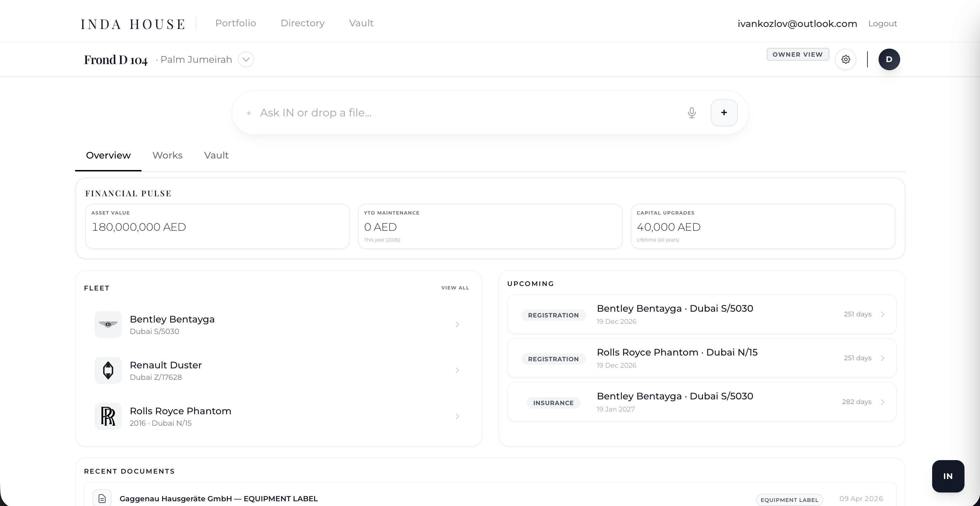The image size is (980, 506).
Task: Expand the Frond D 104 property selector
Action: coord(246,59)
